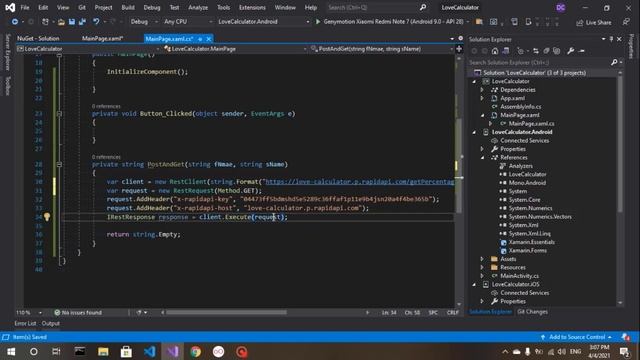Click the Solution Explorer Home icon
The width and height of the screenshot is (640, 360).
[495, 51]
